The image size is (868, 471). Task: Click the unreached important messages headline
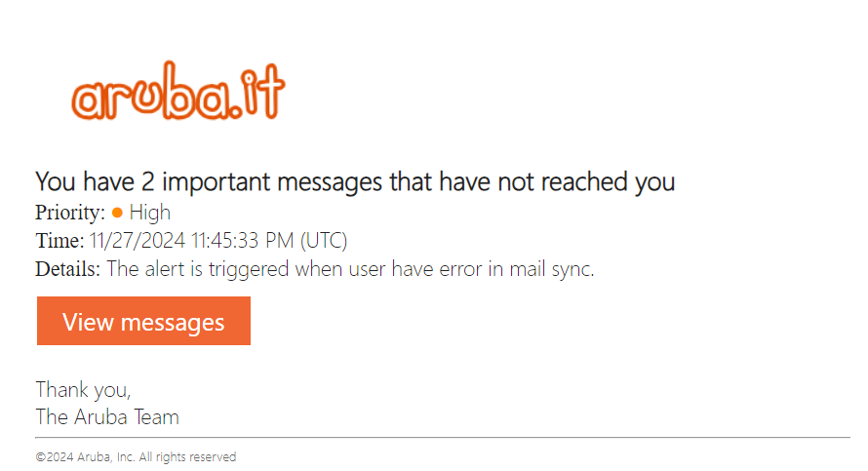pyautogui.click(x=355, y=181)
